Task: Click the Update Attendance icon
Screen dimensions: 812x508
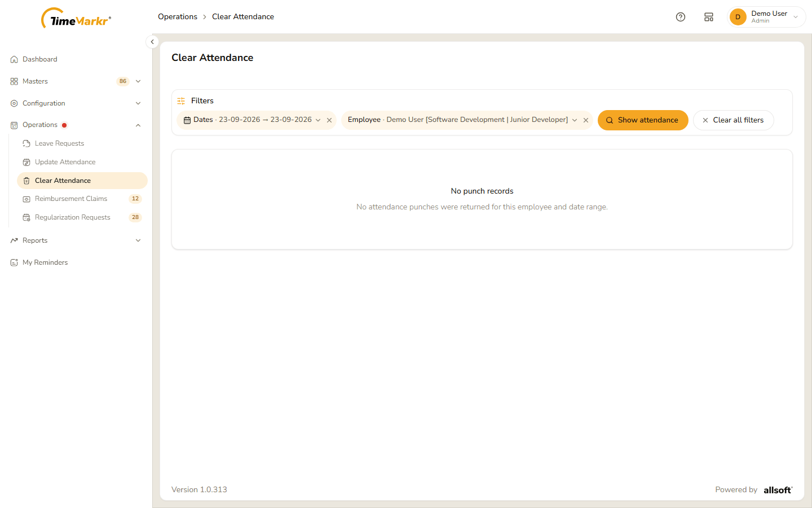Action: coord(27,162)
